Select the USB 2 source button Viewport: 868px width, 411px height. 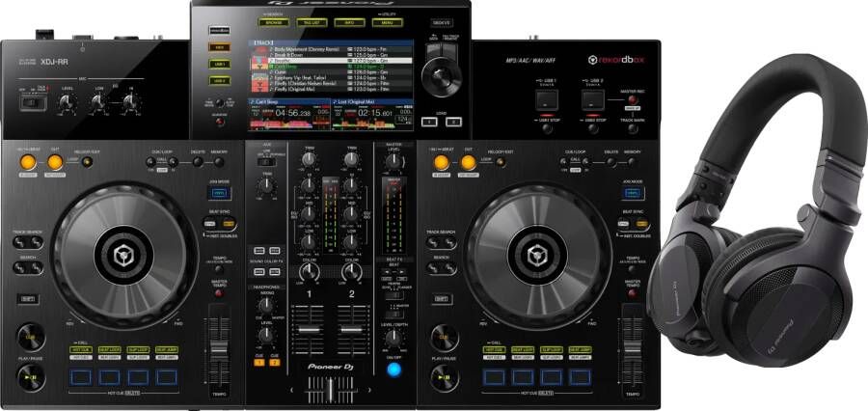tap(219, 81)
